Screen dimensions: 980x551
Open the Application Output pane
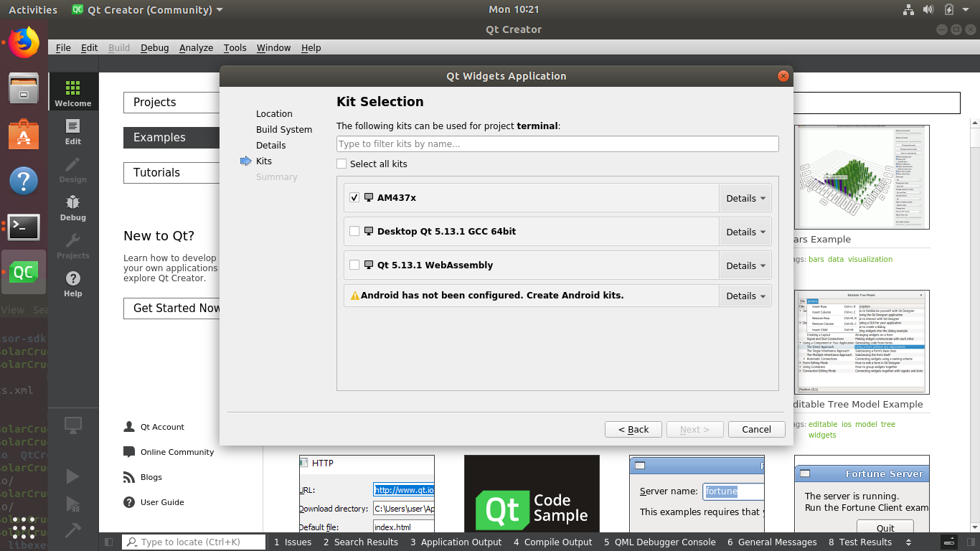456,542
